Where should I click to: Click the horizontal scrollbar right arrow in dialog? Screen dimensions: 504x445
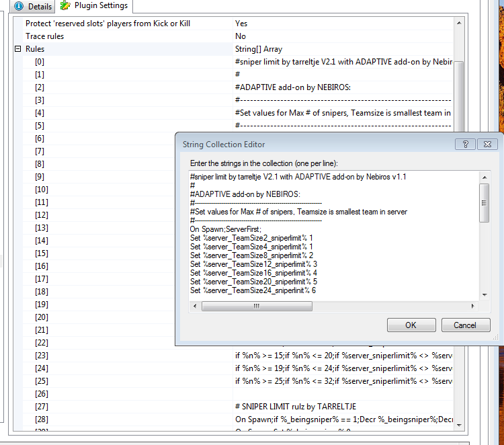click(x=472, y=306)
